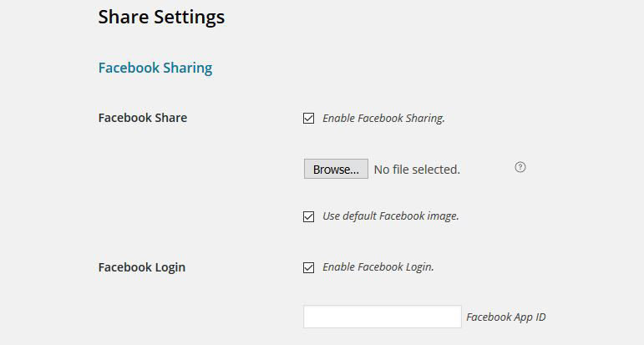Image resolution: width=644 pixels, height=345 pixels.
Task: Click the Facebook Login row label
Action: (142, 267)
